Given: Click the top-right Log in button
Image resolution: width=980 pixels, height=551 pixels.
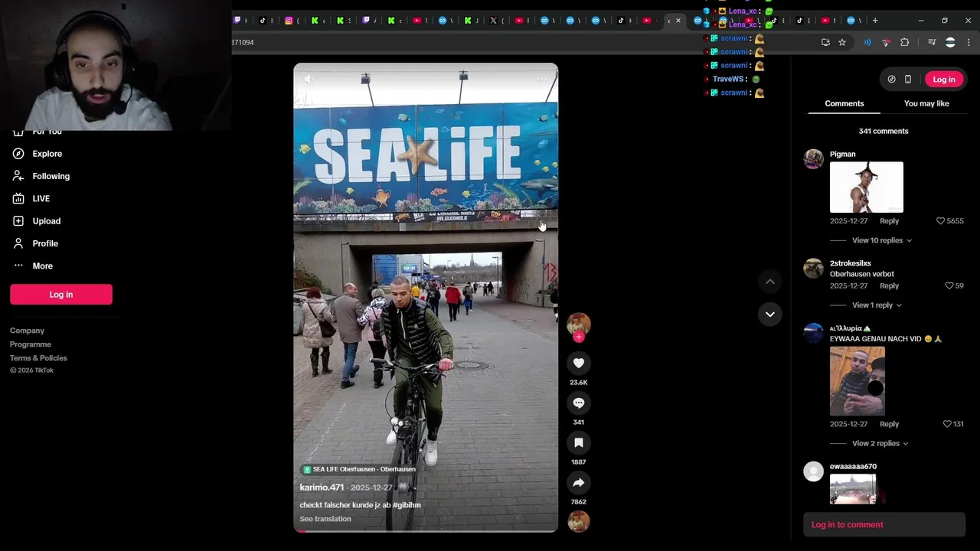Looking at the screenshot, I should tap(944, 80).
